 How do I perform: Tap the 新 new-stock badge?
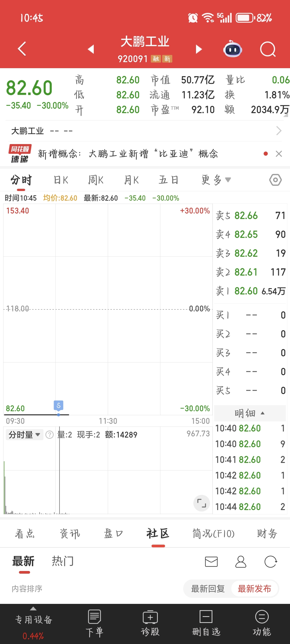(x=167, y=59)
